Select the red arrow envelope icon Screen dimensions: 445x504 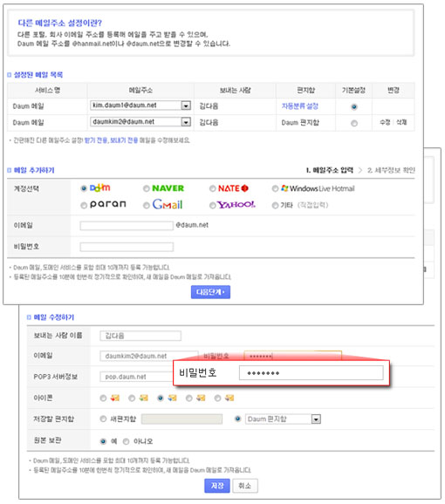(115, 398)
